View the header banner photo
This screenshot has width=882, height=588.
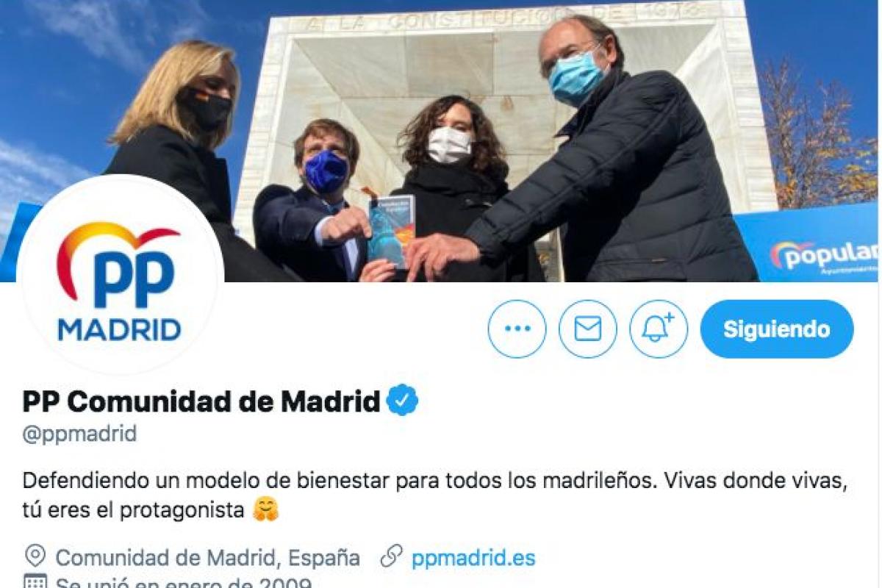[441, 141]
